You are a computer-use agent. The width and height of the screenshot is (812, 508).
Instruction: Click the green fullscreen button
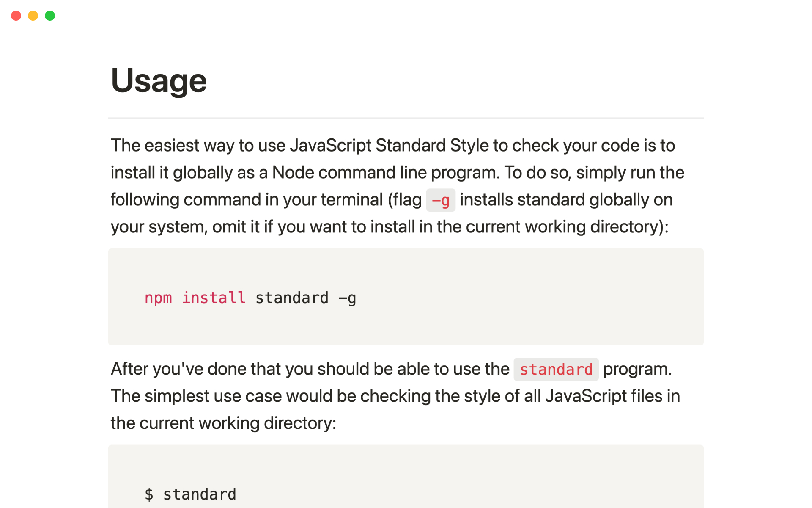tap(49, 16)
